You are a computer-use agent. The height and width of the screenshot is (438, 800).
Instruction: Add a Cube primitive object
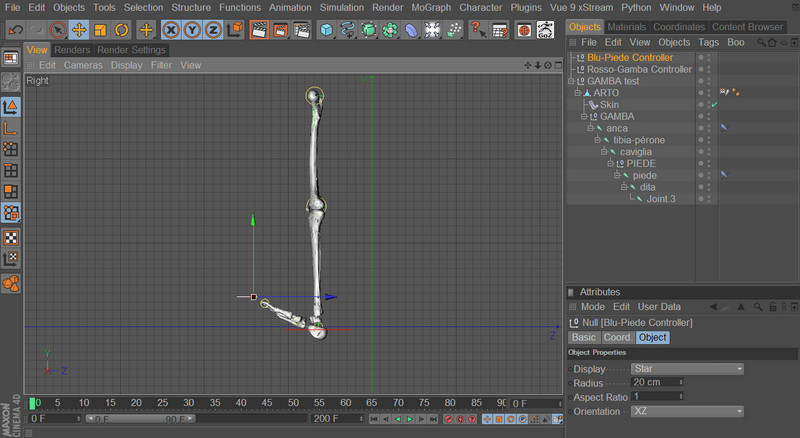click(x=326, y=29)
